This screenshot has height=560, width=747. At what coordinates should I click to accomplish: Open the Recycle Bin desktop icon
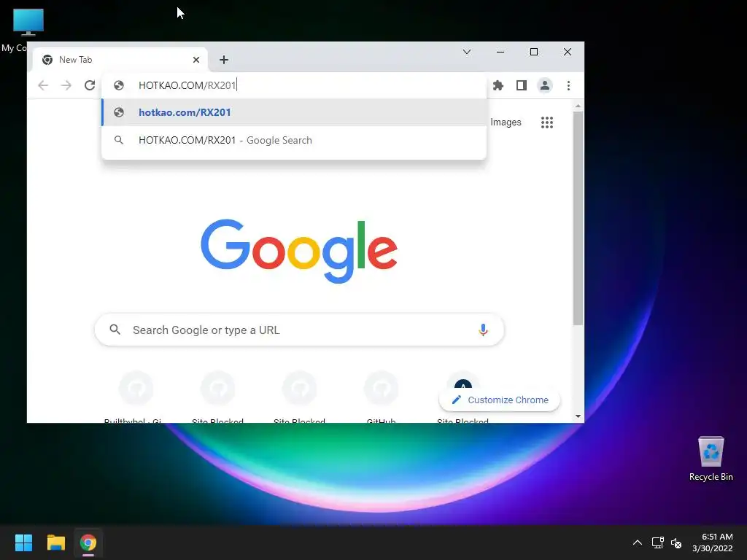click(711, 458)
